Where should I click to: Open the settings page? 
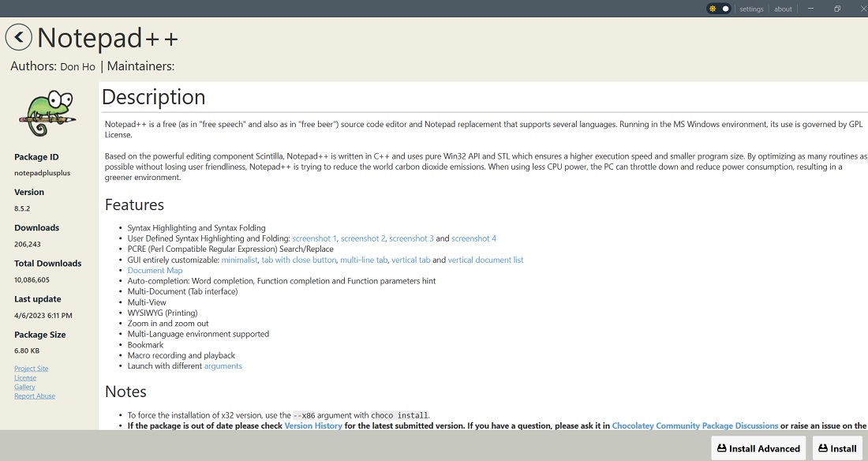(x=751, y=9)
